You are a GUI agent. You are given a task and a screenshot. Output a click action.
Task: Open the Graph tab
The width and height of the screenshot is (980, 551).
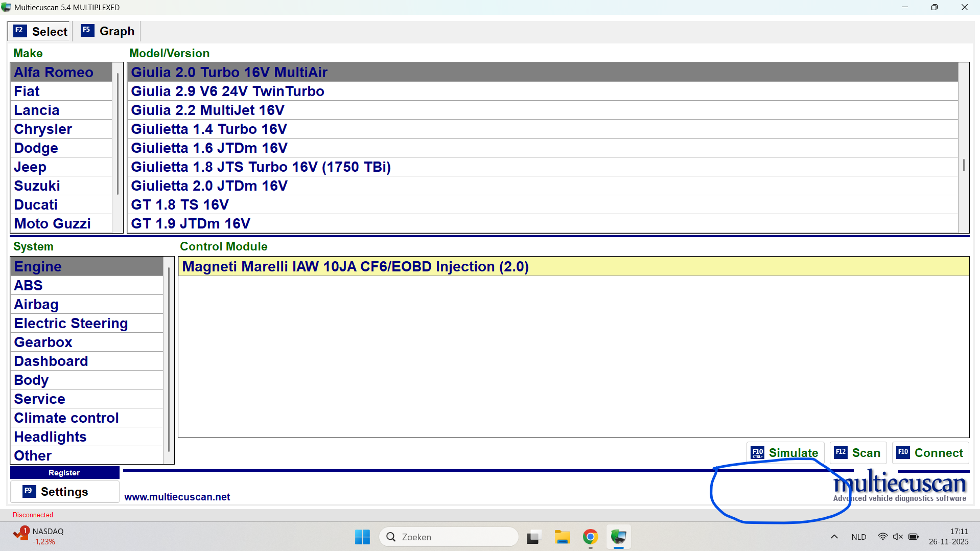click(108, 31)
